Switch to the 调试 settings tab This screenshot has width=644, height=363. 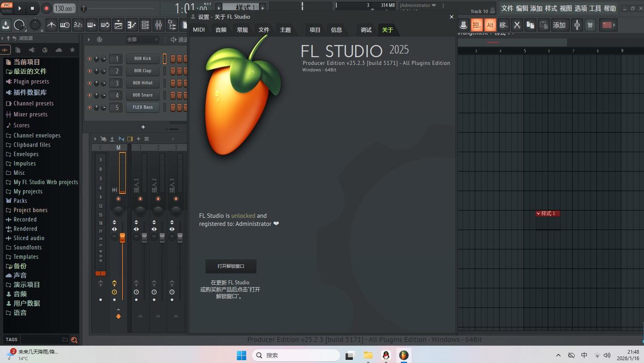[366, 30]
